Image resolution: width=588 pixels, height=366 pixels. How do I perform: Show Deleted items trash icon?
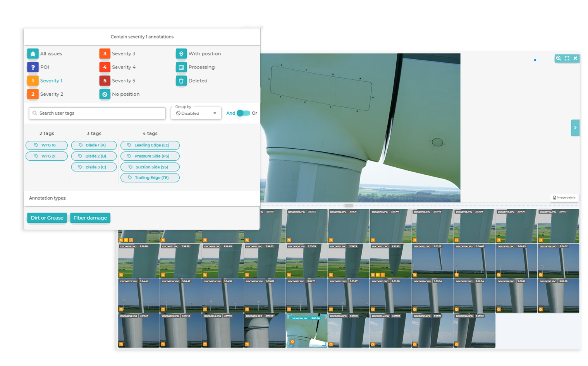181,81
